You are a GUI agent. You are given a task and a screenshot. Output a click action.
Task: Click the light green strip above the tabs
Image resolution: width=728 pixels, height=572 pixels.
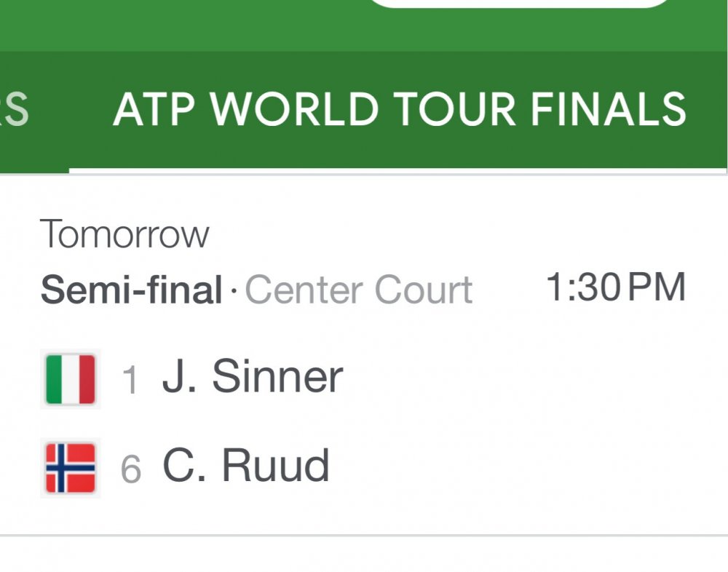pos(182,25)
